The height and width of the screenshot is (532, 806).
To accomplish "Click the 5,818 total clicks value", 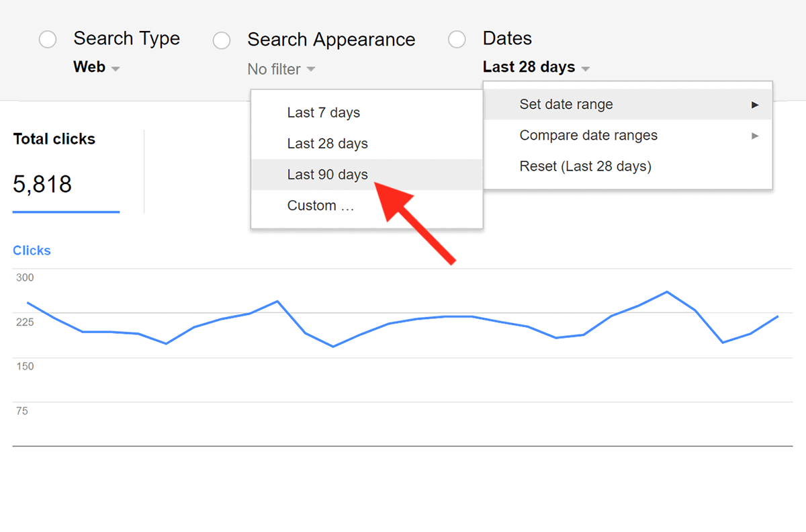I will (42, 184).
